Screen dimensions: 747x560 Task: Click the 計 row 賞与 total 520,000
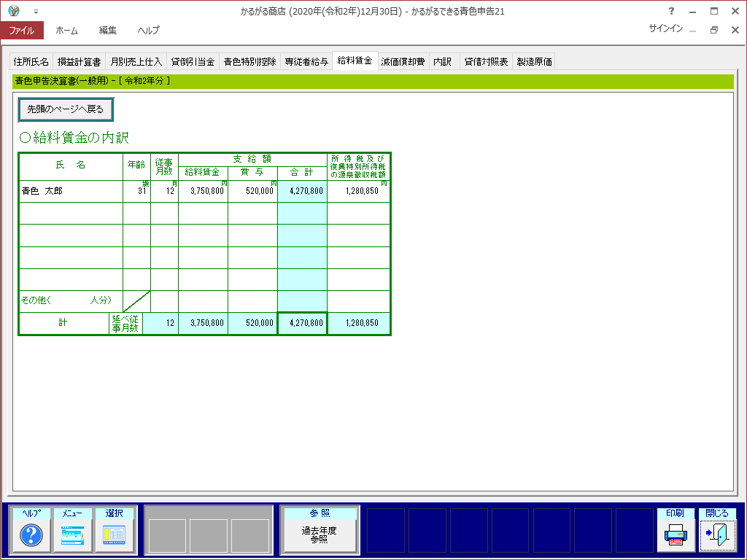coord(252,323)
